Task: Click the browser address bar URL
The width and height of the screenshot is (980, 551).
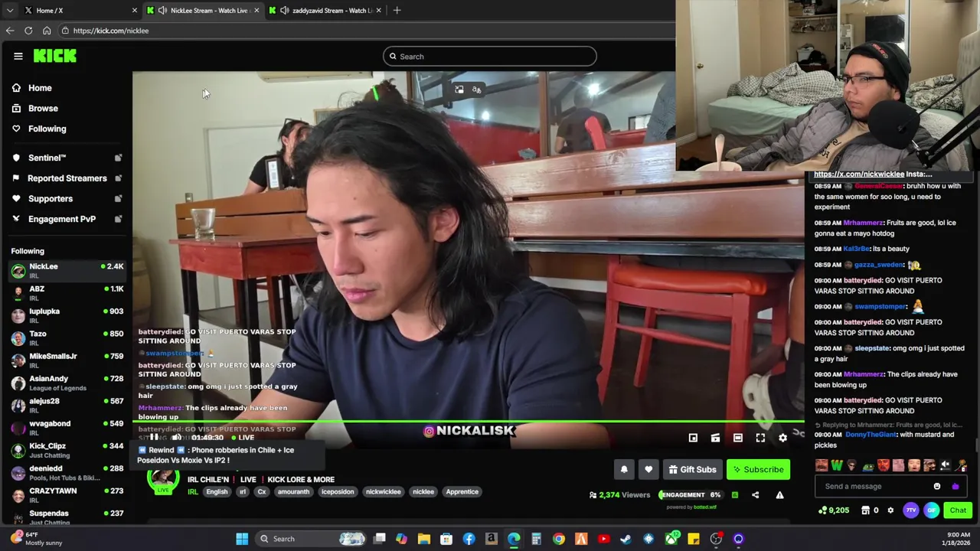Action: (111, 31)
